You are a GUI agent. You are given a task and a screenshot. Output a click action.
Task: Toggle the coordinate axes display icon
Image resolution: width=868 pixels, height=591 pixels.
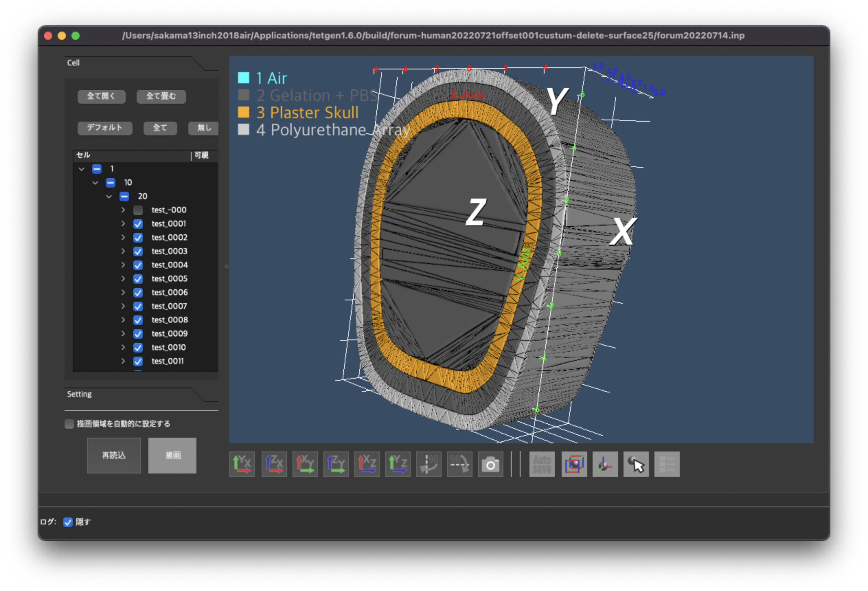point(605,464)
